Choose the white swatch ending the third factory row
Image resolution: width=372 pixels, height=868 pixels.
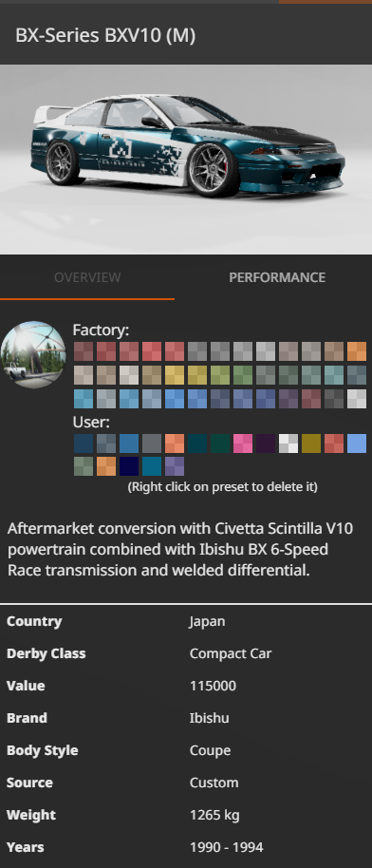coord(357,399)
